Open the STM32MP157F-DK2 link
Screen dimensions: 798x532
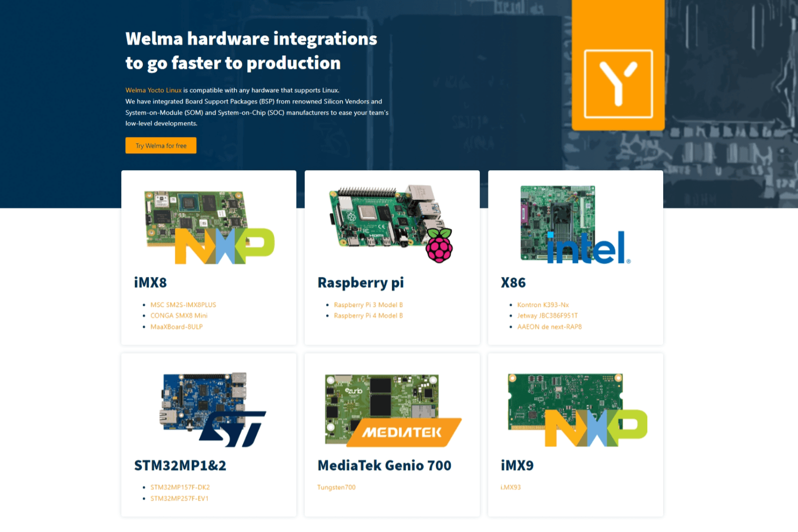(180, 488)
